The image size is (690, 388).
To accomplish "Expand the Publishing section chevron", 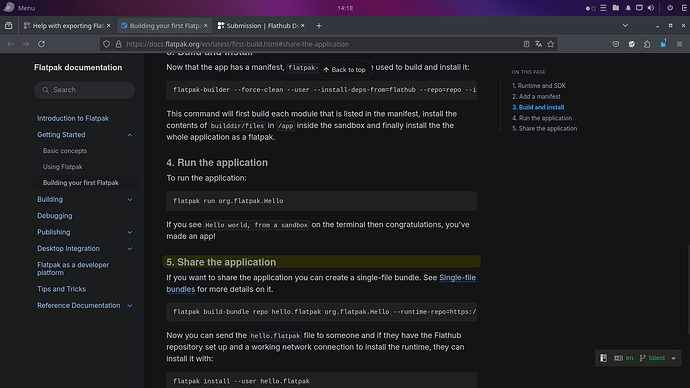I will [x=130, y=232].
